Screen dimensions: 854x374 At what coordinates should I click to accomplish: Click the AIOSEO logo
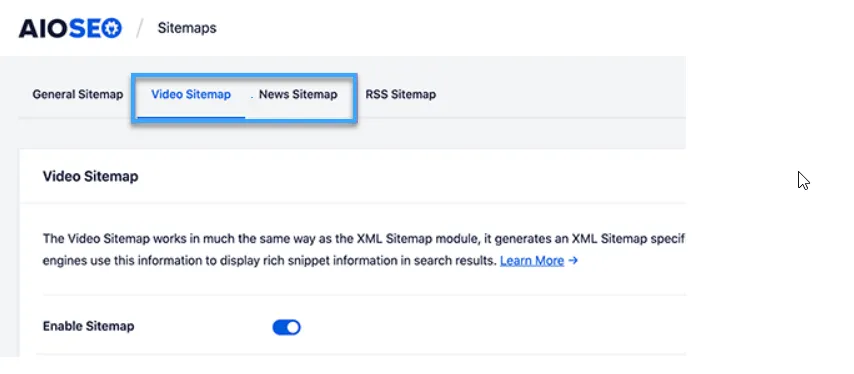(70, 28)
